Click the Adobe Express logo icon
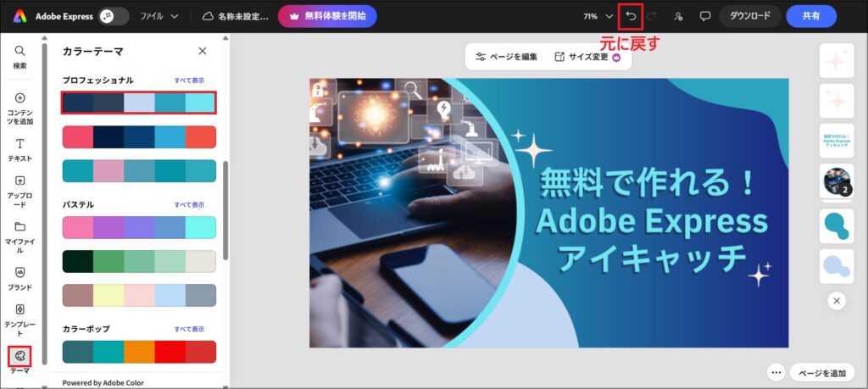 pyautogui.click(x=20, y=16)
